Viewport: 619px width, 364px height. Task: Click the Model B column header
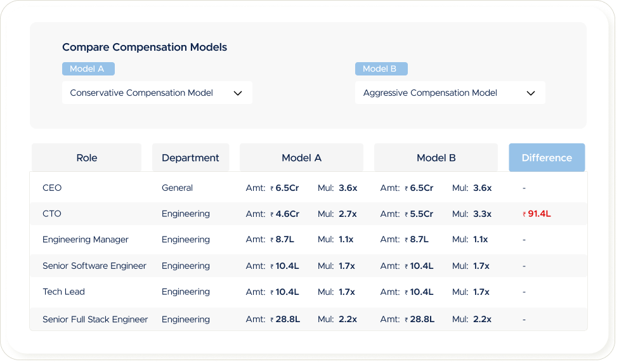coord(436,158)
